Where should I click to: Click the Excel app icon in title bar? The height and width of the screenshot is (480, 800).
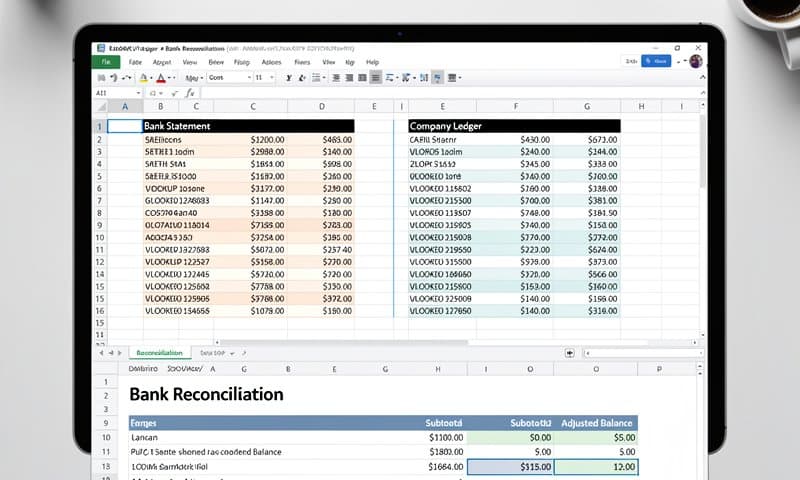click(101, 48)
